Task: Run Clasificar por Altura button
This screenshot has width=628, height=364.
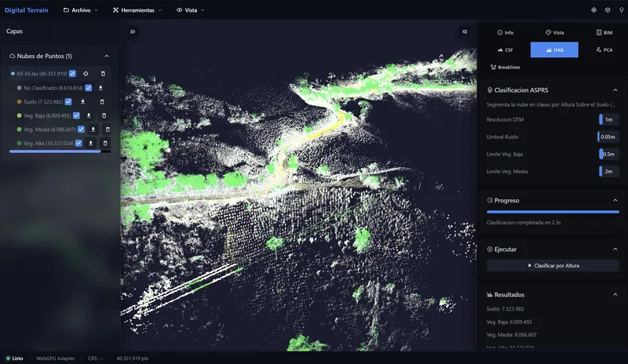Action: pos(553,265)
